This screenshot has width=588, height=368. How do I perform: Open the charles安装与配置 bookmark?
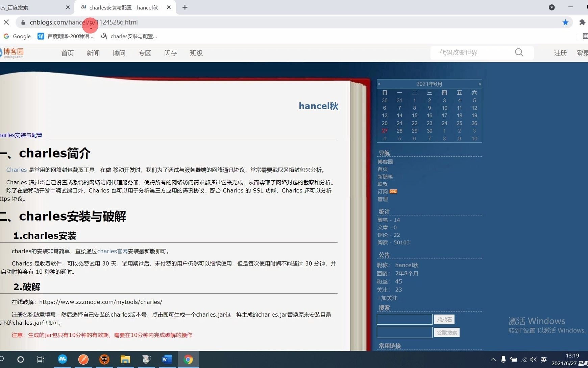tap(129, 36)
